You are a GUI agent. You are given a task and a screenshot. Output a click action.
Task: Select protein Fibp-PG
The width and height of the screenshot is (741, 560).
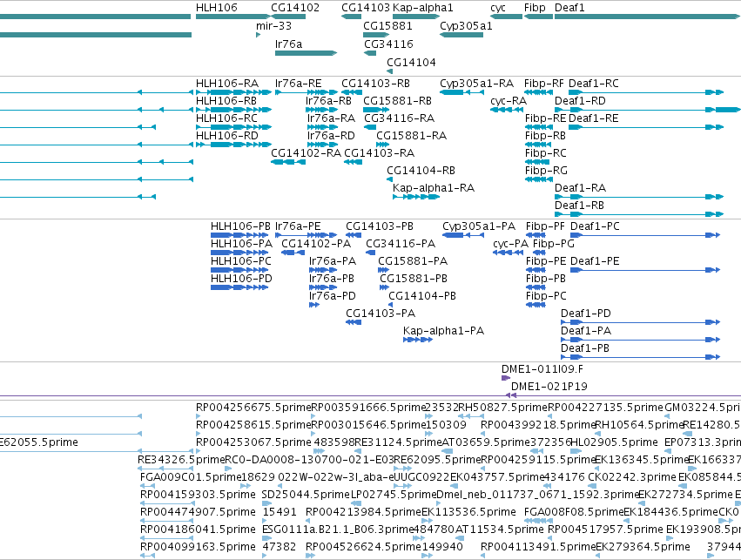coord(554,244)
